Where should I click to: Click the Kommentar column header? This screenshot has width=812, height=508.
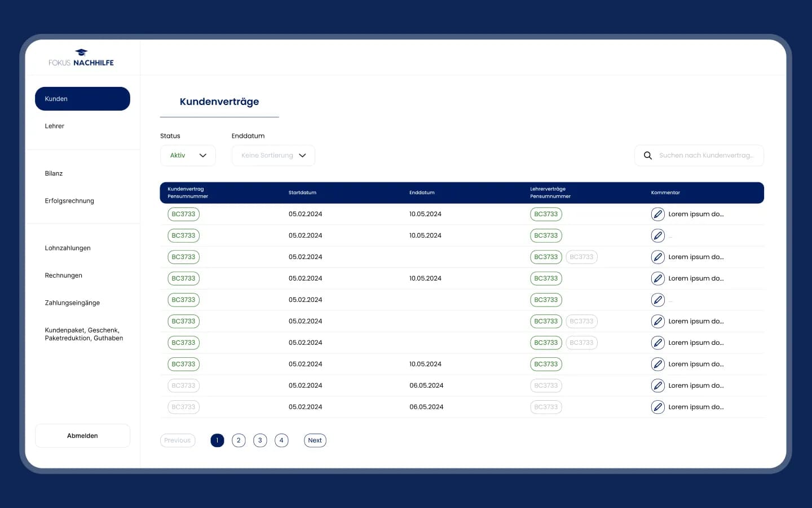(665, 193)
